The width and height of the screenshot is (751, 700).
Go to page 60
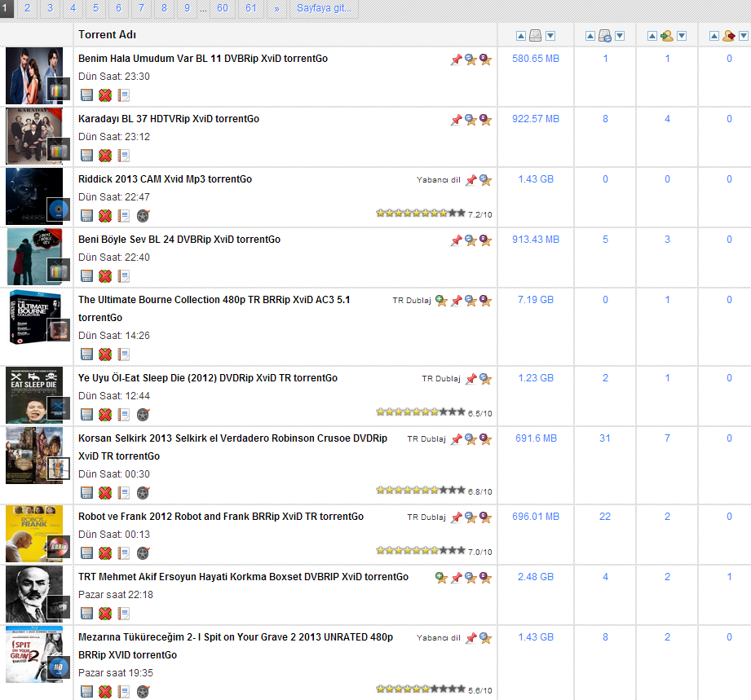tap(223, 8)
